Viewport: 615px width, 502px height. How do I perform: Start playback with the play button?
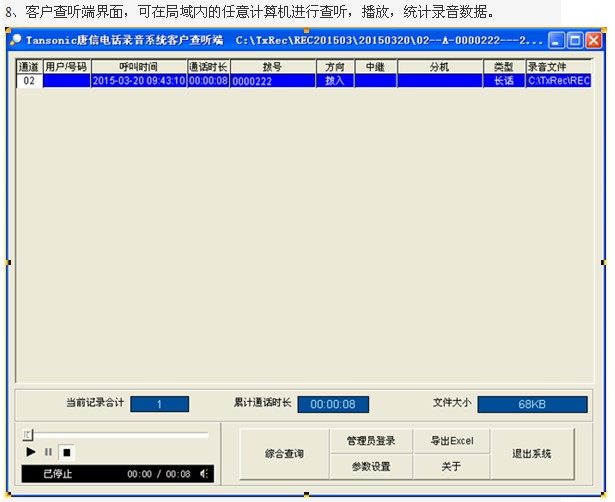[x=30, y=452]
